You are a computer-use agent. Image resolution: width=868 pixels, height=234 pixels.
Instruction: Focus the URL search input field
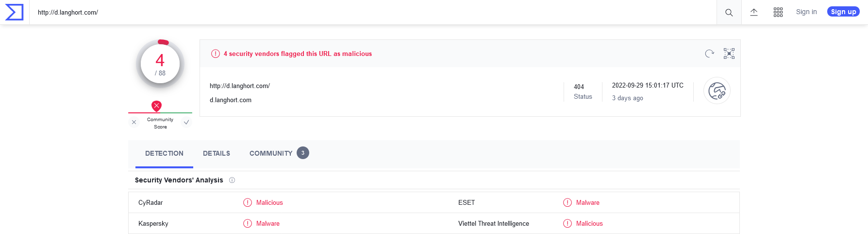(x=373, y=13)
